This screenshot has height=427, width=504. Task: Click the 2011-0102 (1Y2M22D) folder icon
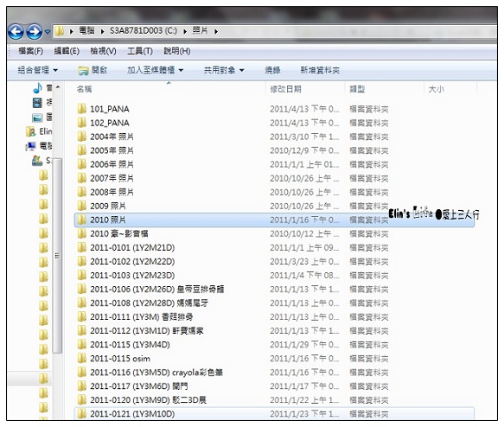82,261
